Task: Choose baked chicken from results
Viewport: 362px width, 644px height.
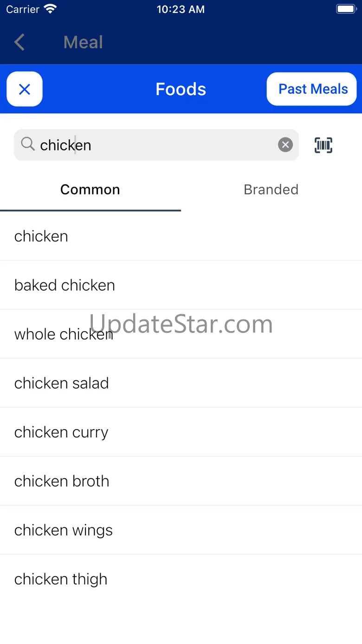Action: tap(181, 285)
